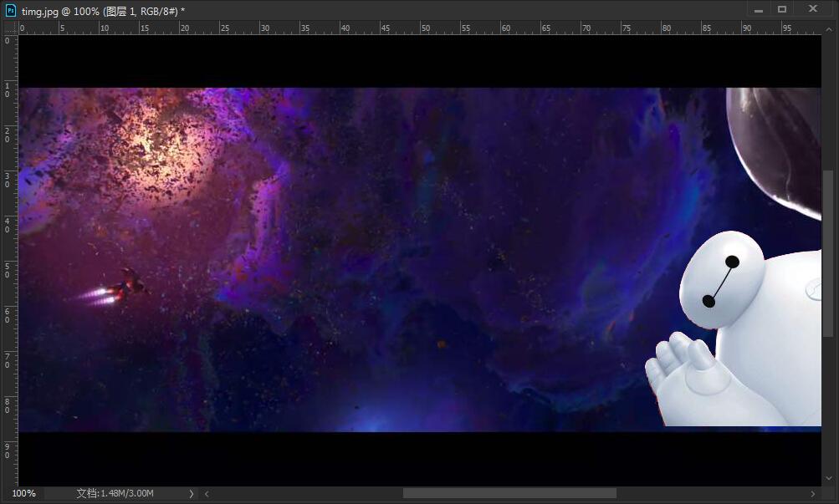Image resolution: width=839 pixels, height=504 pixels.
Task: Click the vertical scrollbar up arrow
Action: click(x=829, y=29)
